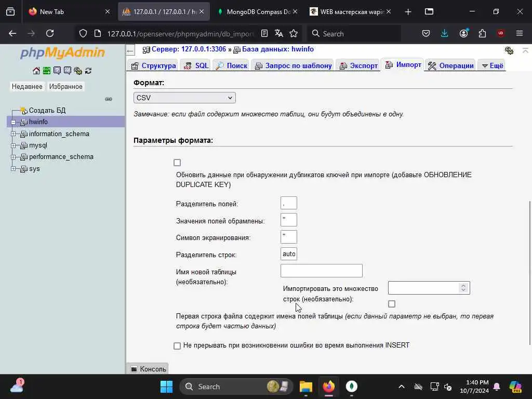This screenshot has width=532, height=399.
Task: Open the Ещё tab dropdown
Action: pyautogui.click(x=493, y=65)
